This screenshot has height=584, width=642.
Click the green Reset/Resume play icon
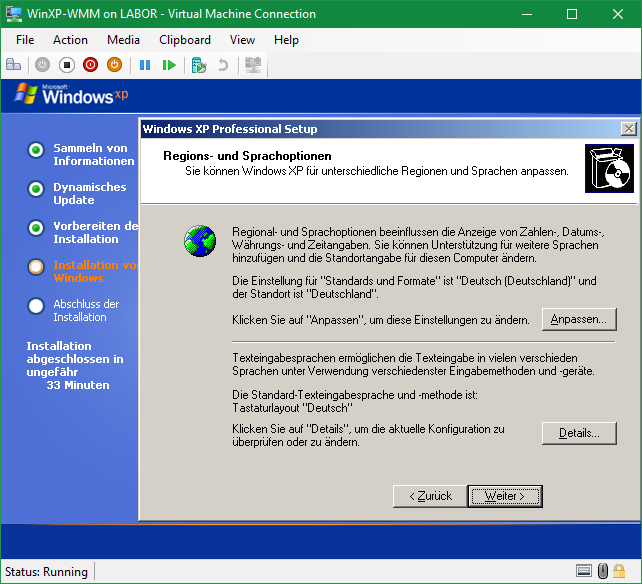[x=169, y=65]
